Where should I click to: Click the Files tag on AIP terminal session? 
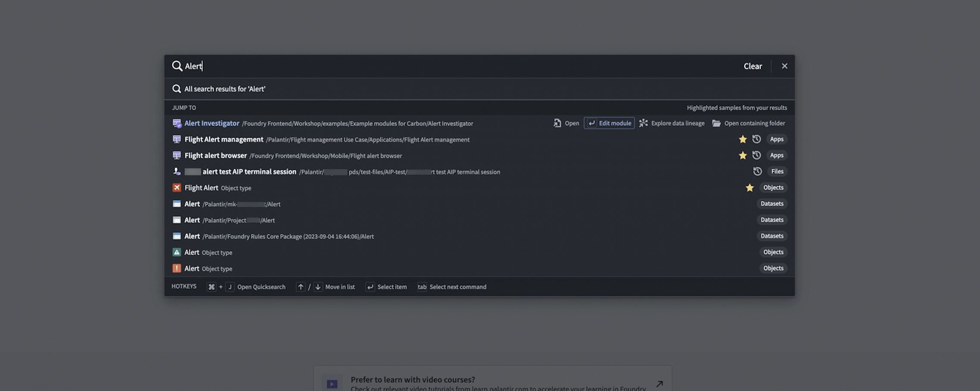coord(777,171)
